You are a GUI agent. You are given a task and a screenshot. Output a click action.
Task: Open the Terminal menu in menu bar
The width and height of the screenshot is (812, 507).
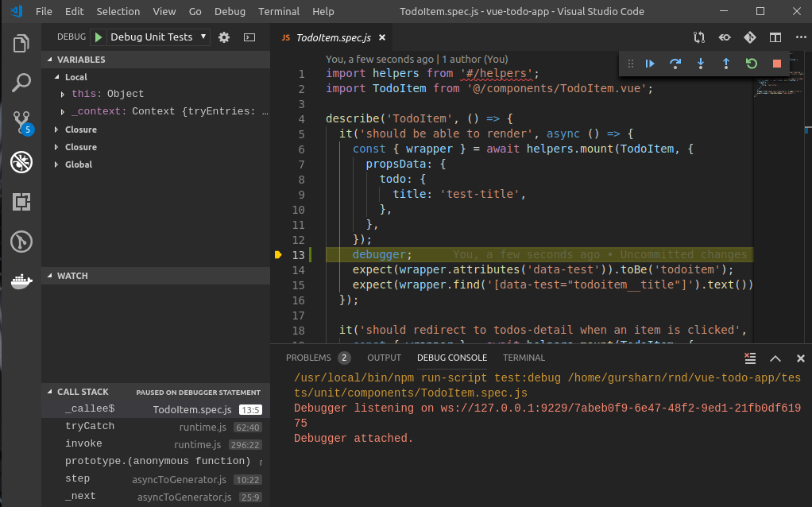[279, 12]
